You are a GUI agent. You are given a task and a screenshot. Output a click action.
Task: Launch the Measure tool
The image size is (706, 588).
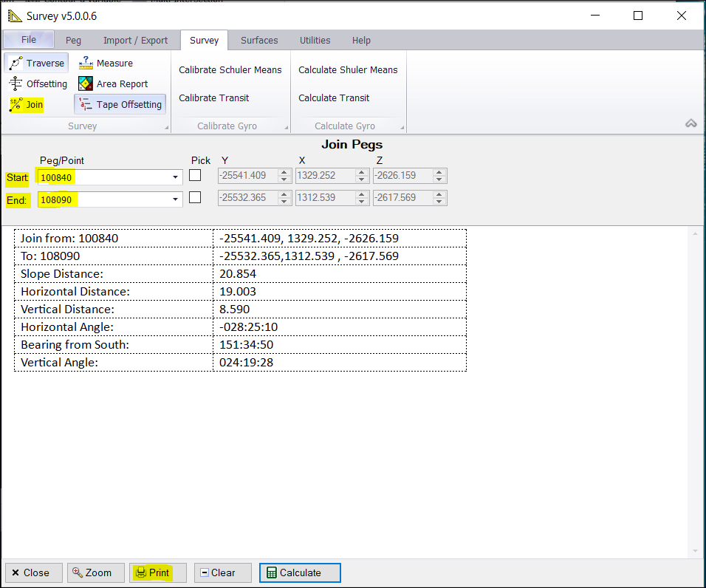pyautogui.click(x=106, y=63)
